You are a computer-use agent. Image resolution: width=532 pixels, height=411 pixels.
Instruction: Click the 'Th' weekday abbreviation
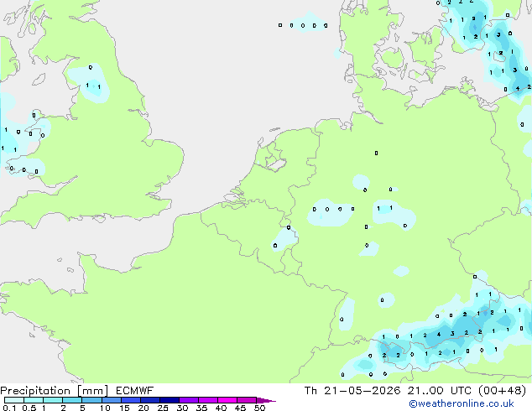(x=310, y=391)
